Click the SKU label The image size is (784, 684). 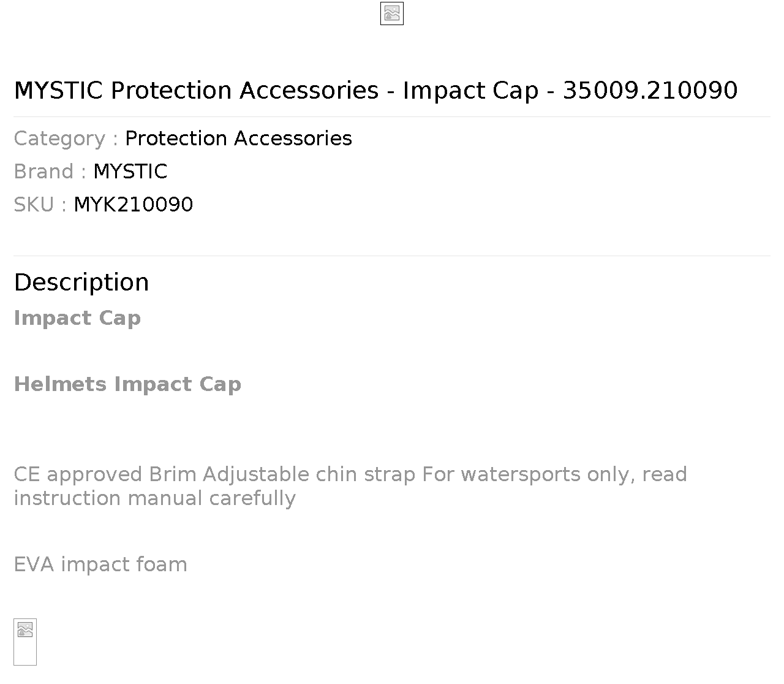(40, 205)
